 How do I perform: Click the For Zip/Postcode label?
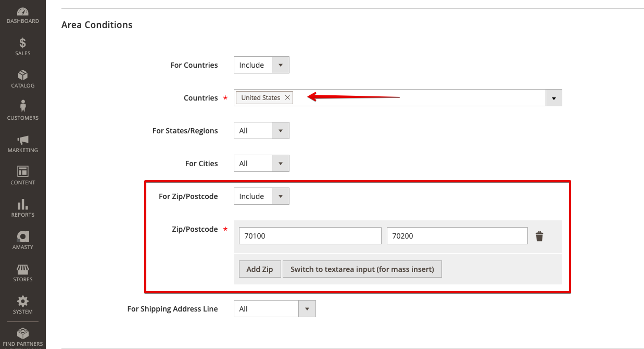pos(188,196)
